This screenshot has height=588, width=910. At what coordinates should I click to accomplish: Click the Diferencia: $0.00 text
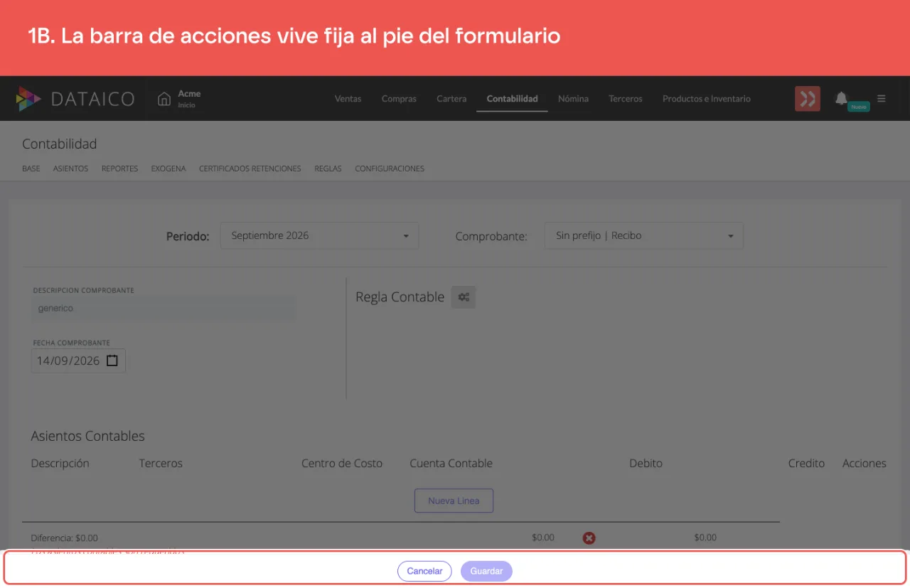click(65, 538)
